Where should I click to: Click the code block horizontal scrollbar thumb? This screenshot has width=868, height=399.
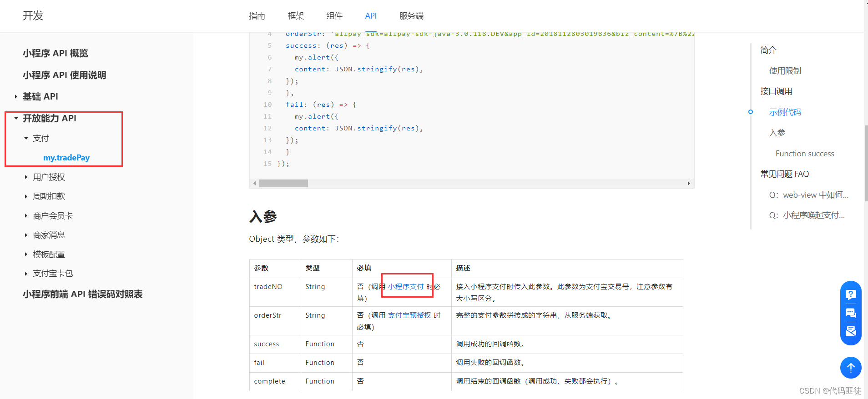coord(283,183)
